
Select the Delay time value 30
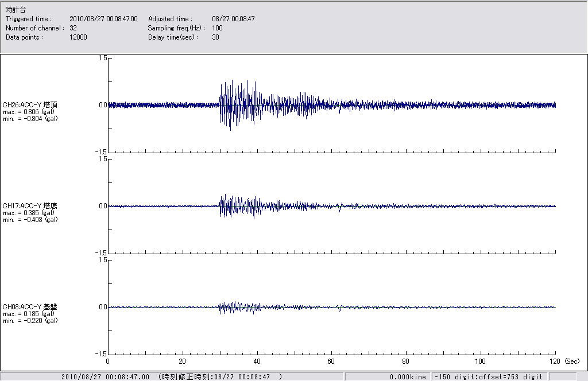pyautogui.click(x=215, y=37)
